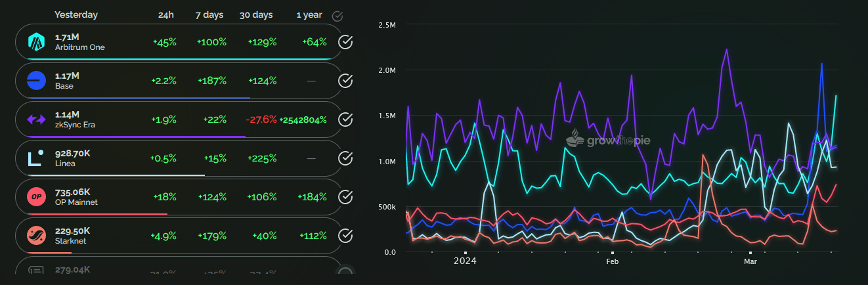The image size is (868, 285).
Task: Click the Yesterday column header
Action: [76, 14]
